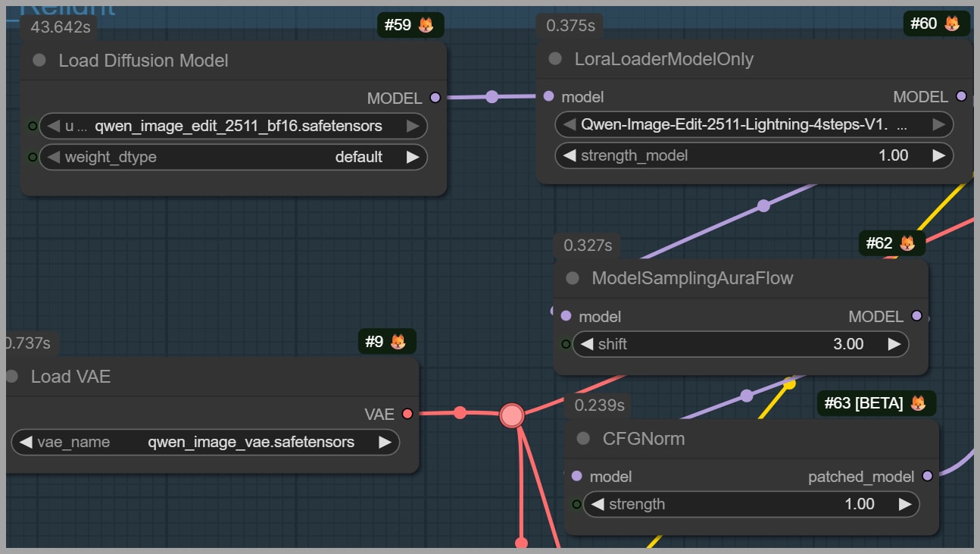Viewport: 980px width, 554px height.
Task: Collapse the ModelSamplingAuraFlow node via its dot
Action: coord(573,279)
